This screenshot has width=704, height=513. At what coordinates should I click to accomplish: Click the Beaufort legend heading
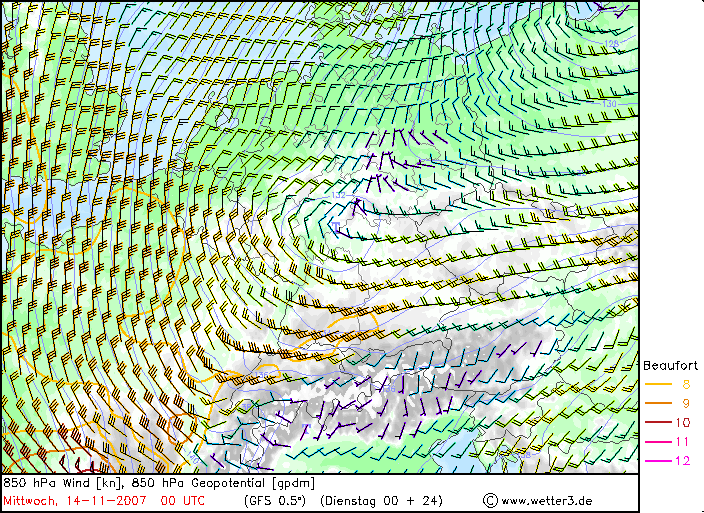[x=670, y=365]
